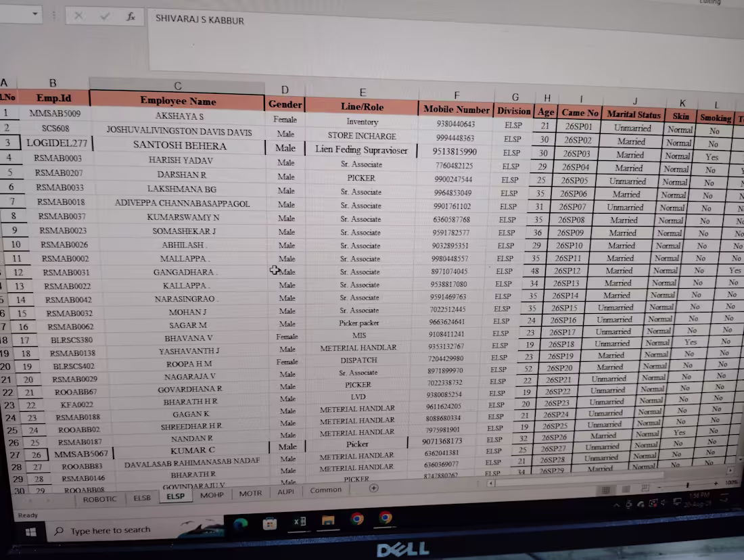Switch to the MOTR sheet tab
The image size is (744, 560).
[250, 493]
